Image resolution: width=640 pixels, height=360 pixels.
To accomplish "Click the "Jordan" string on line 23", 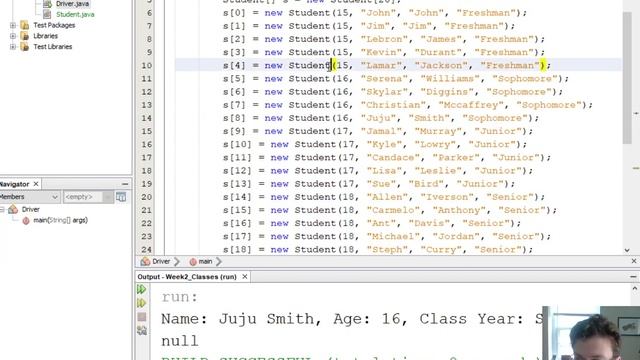I will tap(456, 236).
